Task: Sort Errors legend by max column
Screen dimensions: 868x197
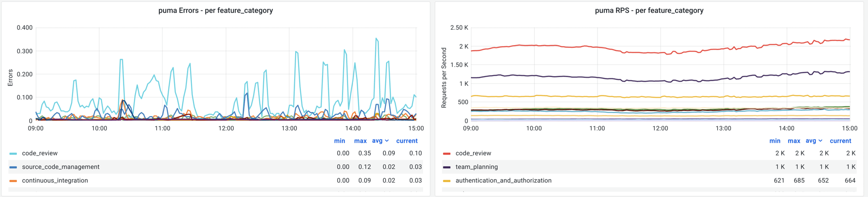Action: click(360, 141)
